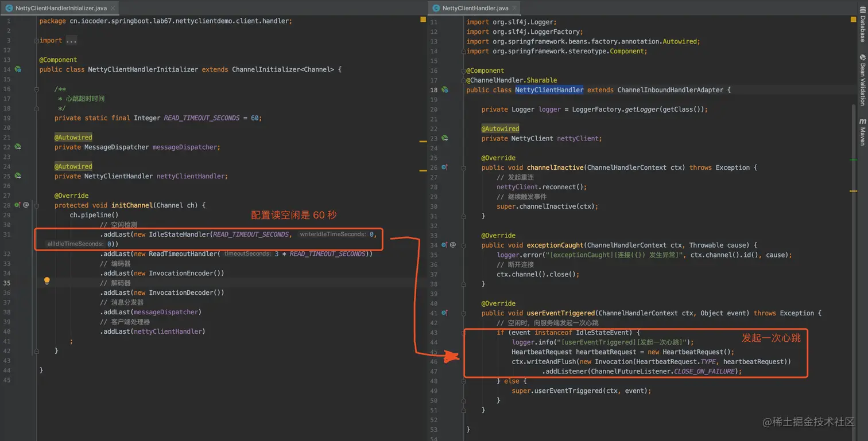Click the writerIdleTimeSeconds parameter hint

[332, 234]
